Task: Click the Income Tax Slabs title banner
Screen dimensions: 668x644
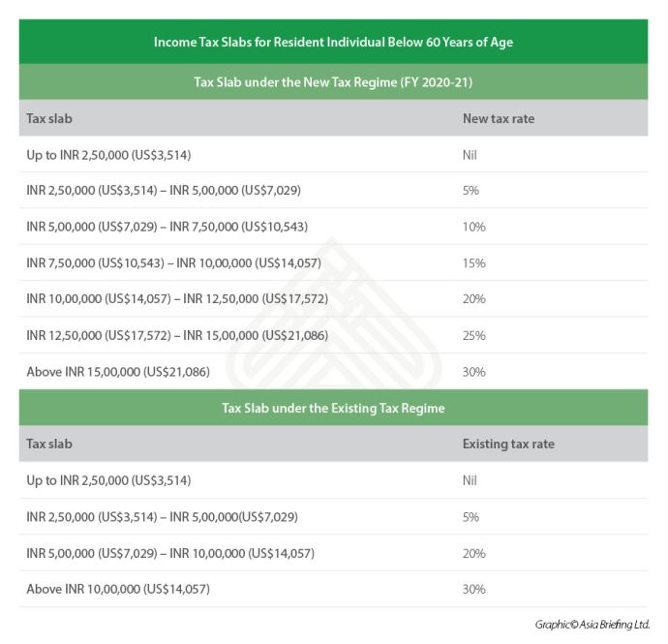Action: pos(333,43)
